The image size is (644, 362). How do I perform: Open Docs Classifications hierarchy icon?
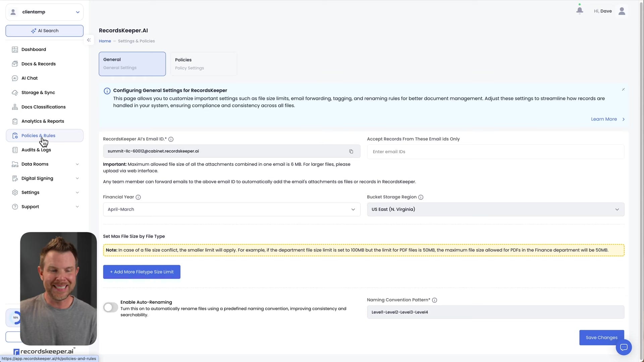tap(15, 107)
